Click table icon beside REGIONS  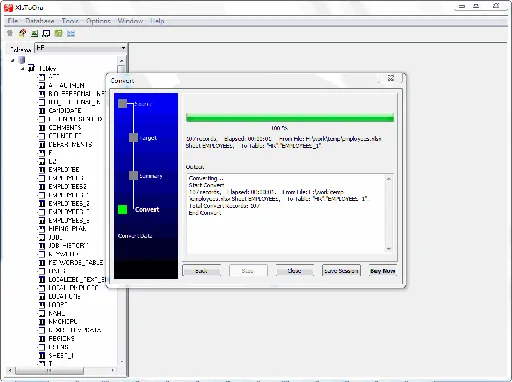coord(42,339)
